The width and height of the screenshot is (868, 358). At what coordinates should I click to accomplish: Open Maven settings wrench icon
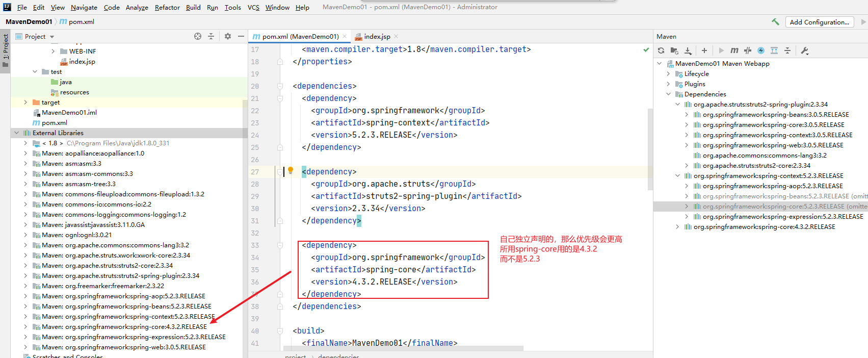805,50
